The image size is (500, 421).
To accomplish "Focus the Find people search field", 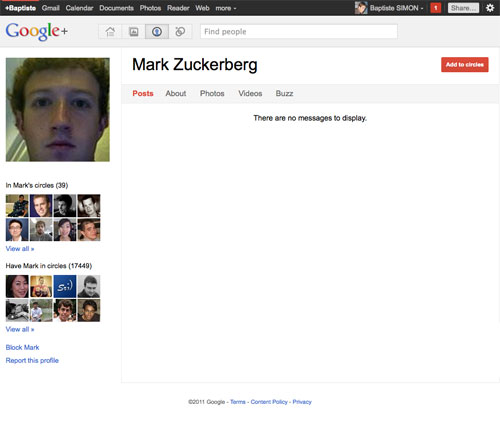I will [299, 32].
